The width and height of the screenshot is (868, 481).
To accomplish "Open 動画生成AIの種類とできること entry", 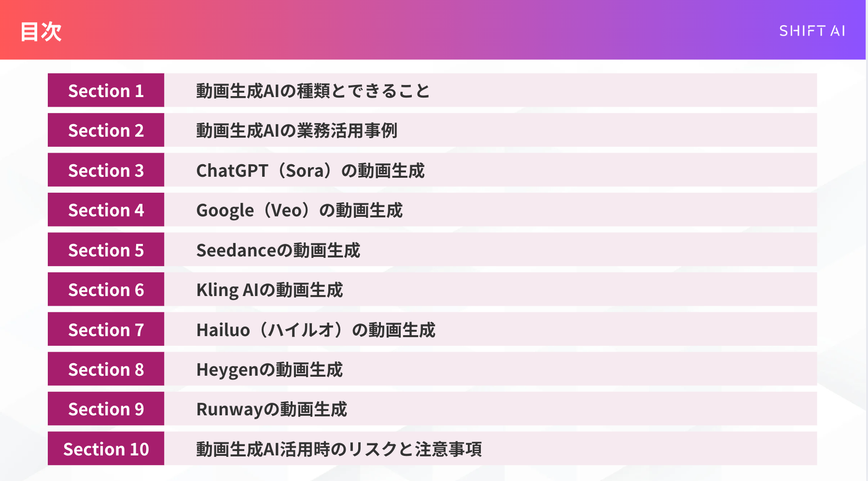I will [x=313, y=91].
